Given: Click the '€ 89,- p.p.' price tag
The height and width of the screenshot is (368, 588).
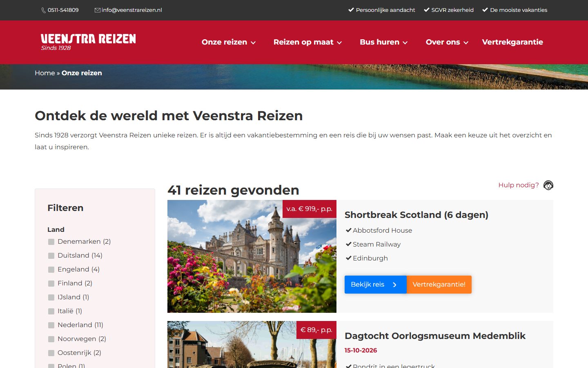Looking at the screenshot, I should pyautogui.click(x=316, y=330).
